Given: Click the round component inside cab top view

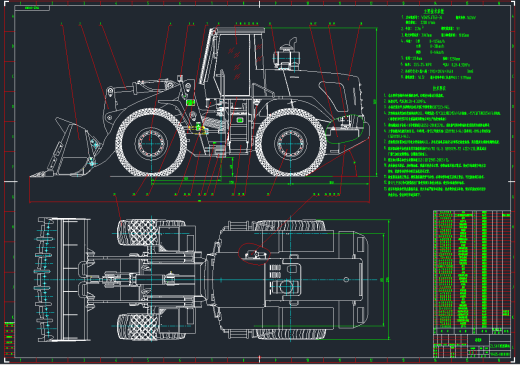Looking at the screenshot, I should click(x=286, y=287).
